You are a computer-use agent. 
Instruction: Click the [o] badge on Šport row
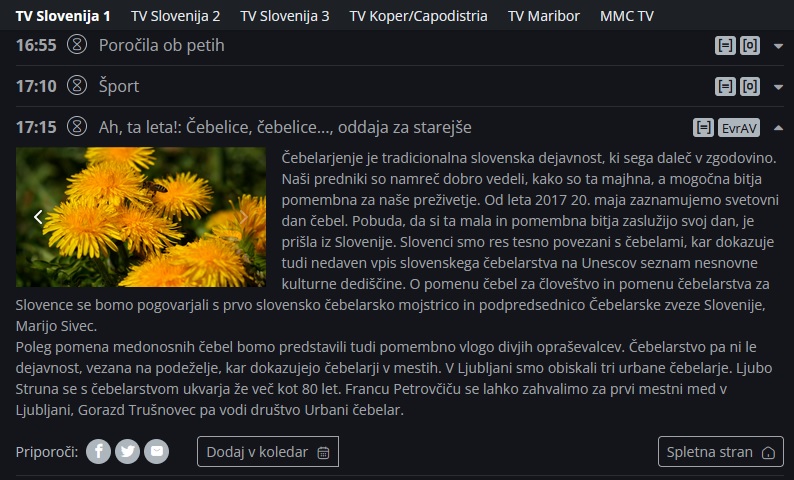pyautogui.click(x=749, y=87)
